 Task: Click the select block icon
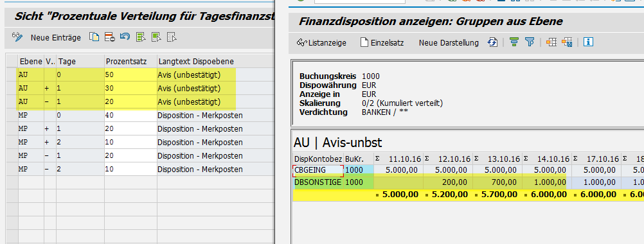point(156,37)
